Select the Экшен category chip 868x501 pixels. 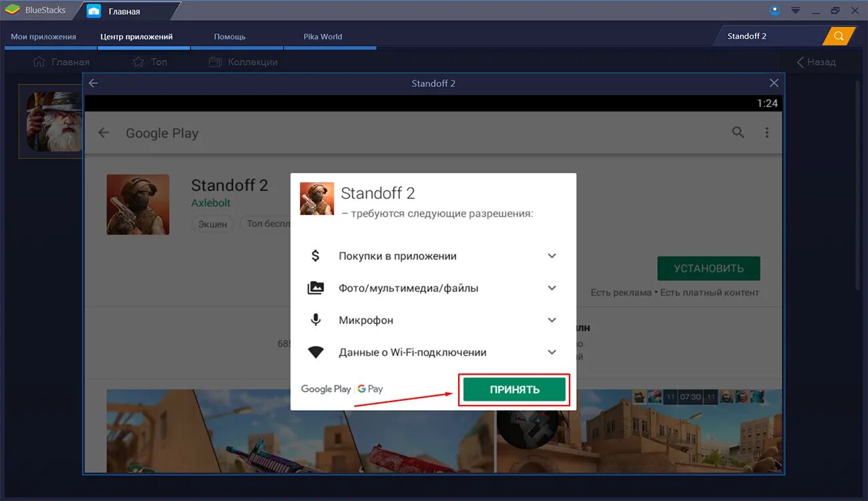[x=213, y=224]
